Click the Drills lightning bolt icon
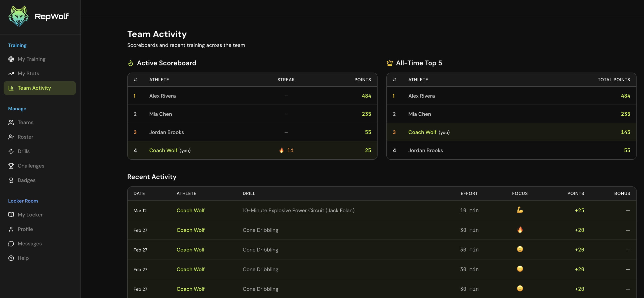Image resolution: width=644 pixels, height=298 pixels. coord(11,151)
